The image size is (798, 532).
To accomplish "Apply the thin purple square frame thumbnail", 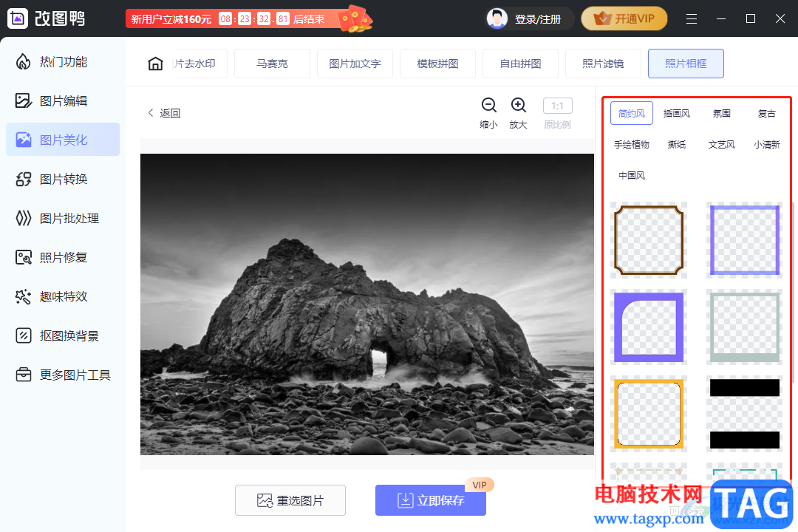I will pos(744,240).
